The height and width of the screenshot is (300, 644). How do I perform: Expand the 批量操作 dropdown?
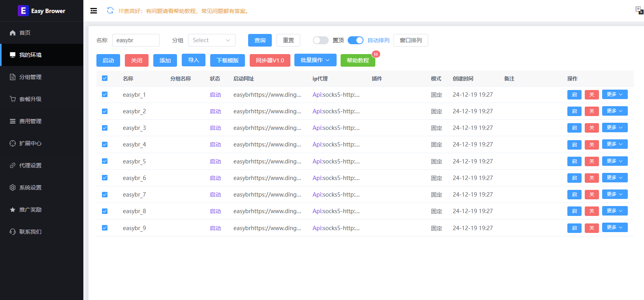tap(315, 60)
